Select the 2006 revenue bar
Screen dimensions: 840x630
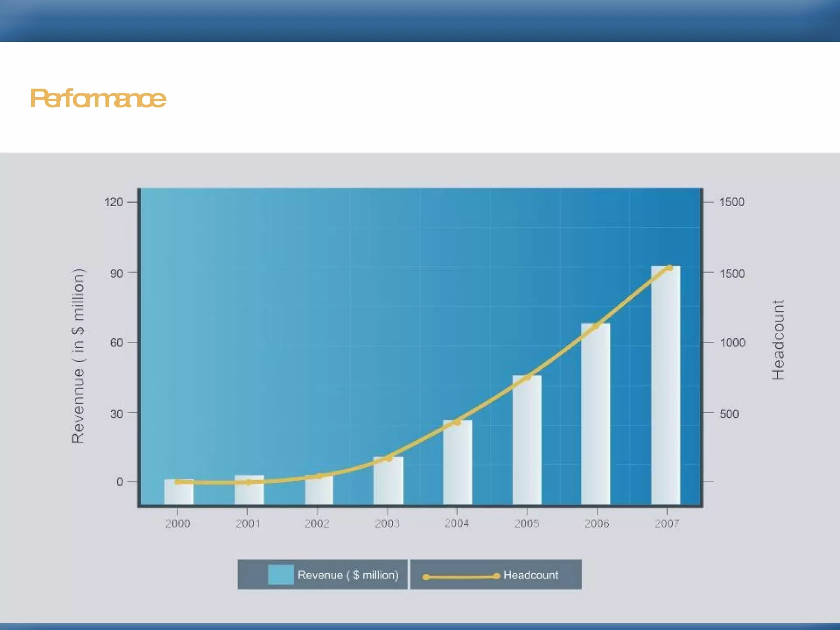(596, 414)
